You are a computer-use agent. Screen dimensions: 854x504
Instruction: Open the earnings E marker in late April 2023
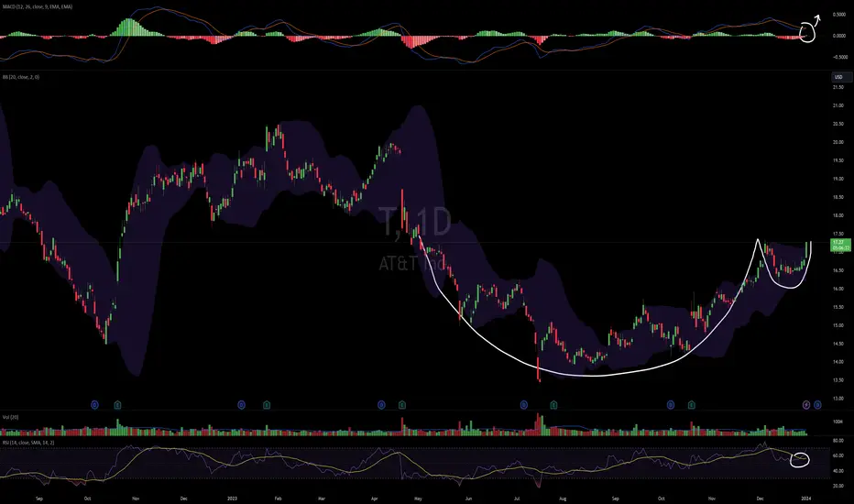[402, 405]
